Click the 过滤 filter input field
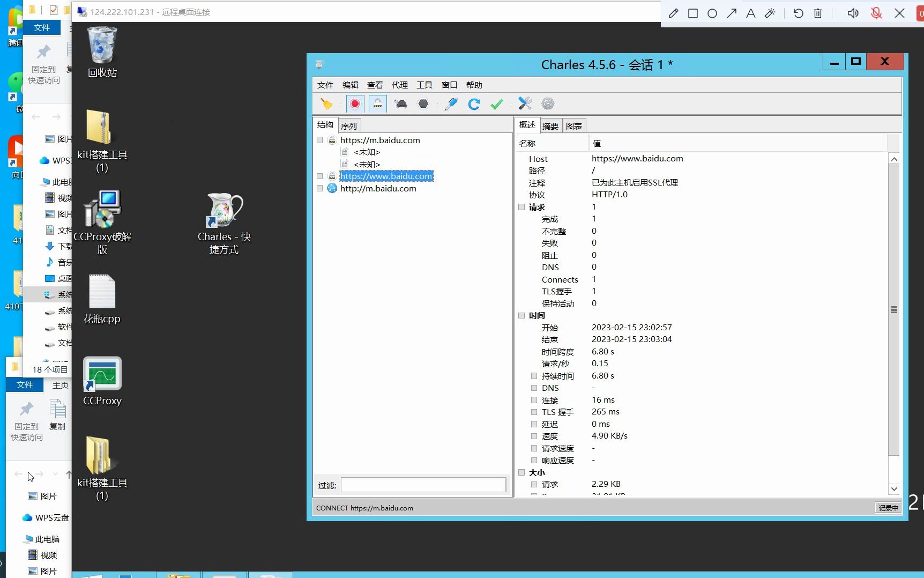The width and height of the screenshot is (924, 578). pos(423,485)
